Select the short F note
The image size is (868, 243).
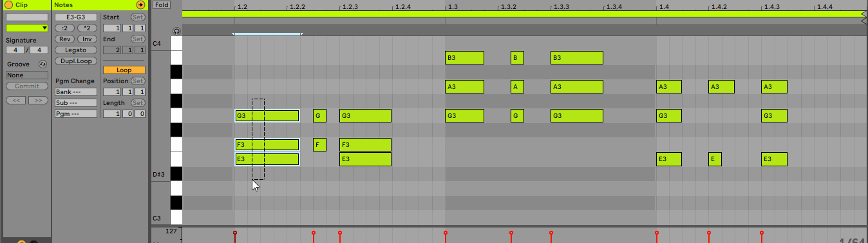tap(319, 144)
